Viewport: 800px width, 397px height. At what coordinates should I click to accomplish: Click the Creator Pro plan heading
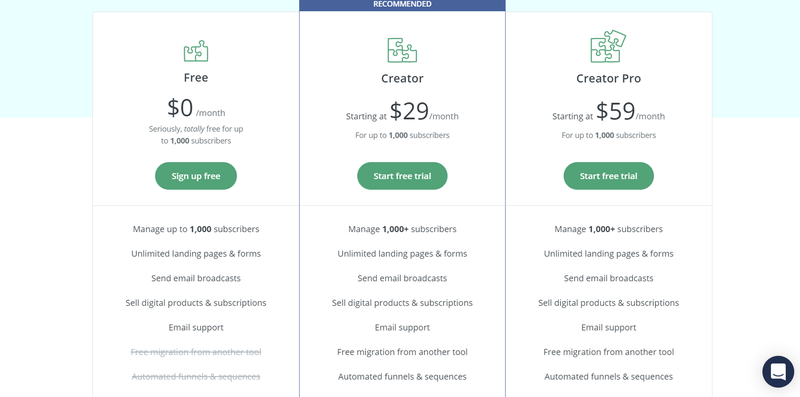[x=608, y=79]
